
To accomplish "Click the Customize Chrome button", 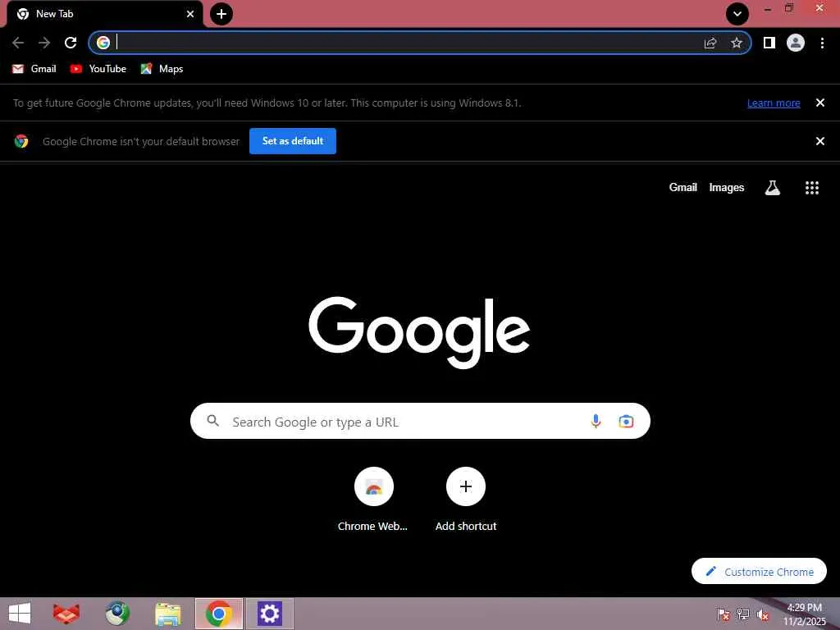I will click(x=759, y=572).
